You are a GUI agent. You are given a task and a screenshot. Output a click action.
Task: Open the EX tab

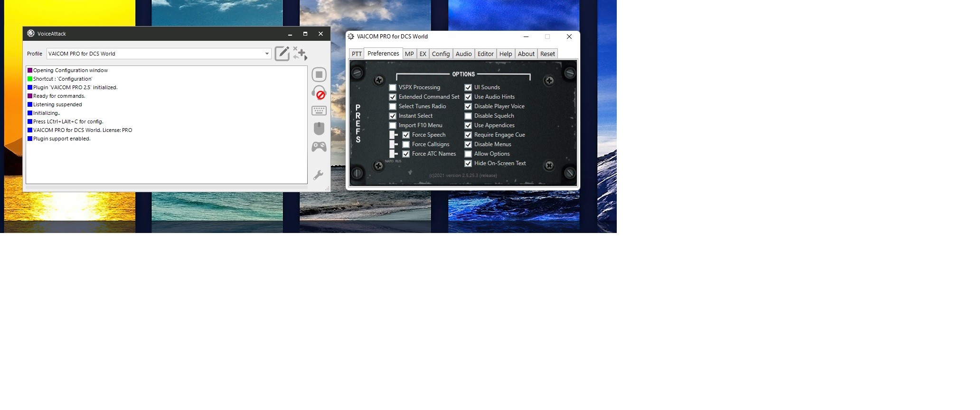[423, 54]
